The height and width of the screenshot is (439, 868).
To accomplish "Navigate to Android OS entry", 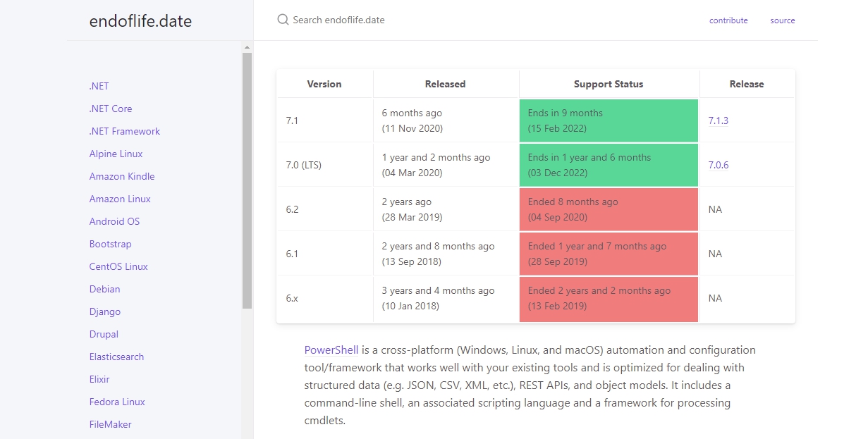I will [114, 221].
